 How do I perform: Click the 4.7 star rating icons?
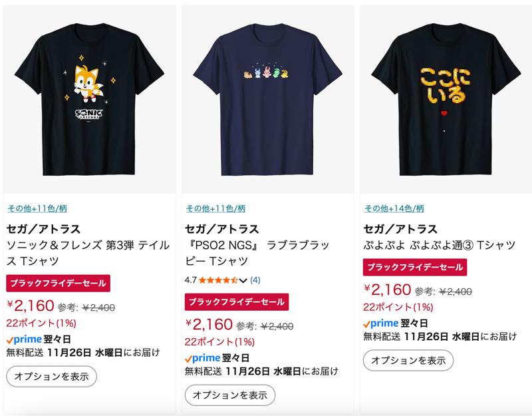click(x=218, y=280)
